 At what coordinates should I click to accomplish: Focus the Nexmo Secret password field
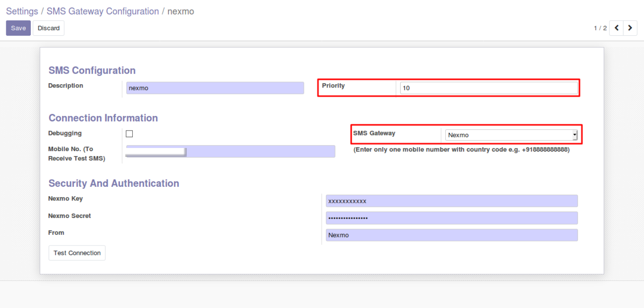(451, 218)
